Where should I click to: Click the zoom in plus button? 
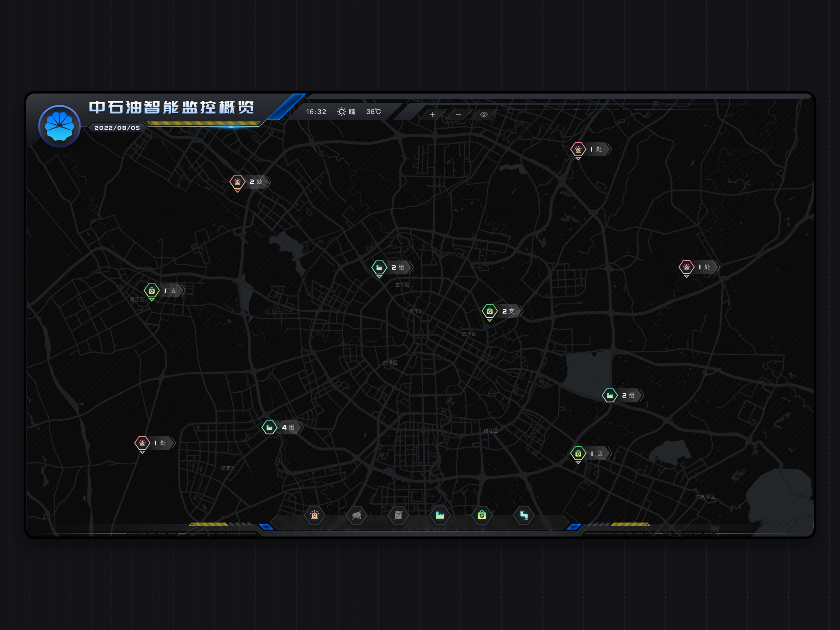coord(433,114)
